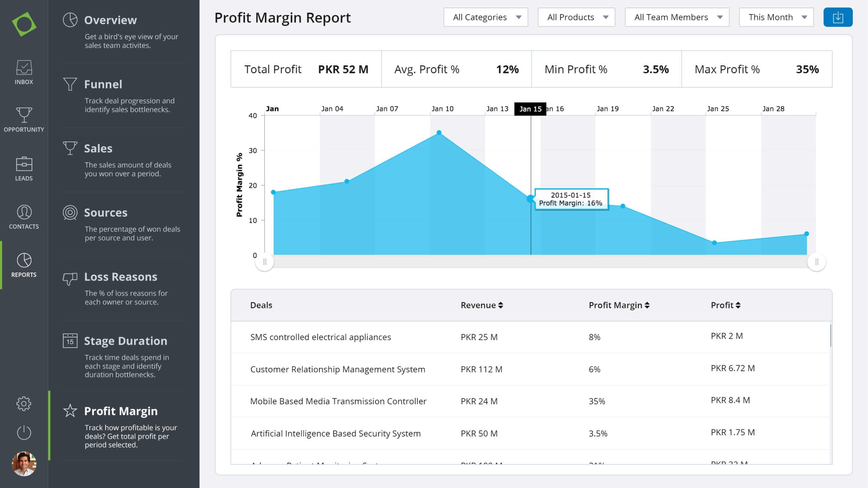Select the Loss Reasons icon

[70, 278]
